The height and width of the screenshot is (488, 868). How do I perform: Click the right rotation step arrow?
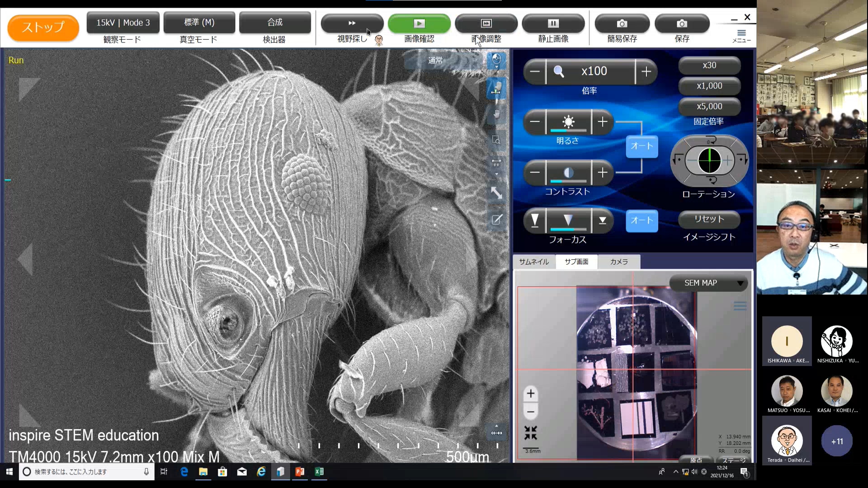pyautogui.click(x=742, y=160)
